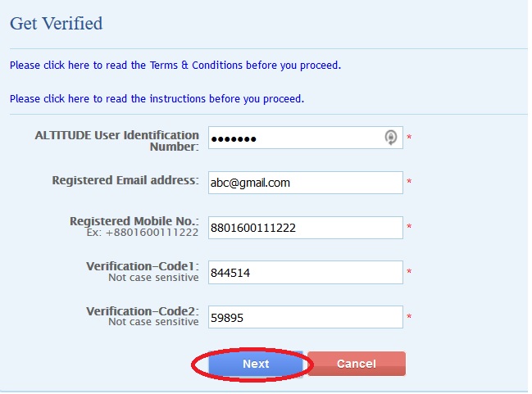Viewport: 532px width, 394px height.
Task: Focus the ALTITUDE User Identification Number field
Action: pos(295,138)
